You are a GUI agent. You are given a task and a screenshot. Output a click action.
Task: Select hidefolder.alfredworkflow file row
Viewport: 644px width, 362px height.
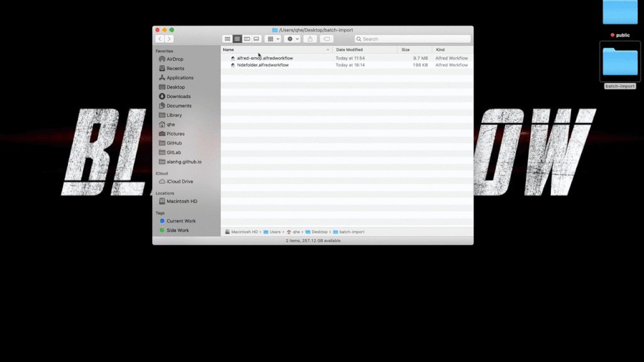263,65
